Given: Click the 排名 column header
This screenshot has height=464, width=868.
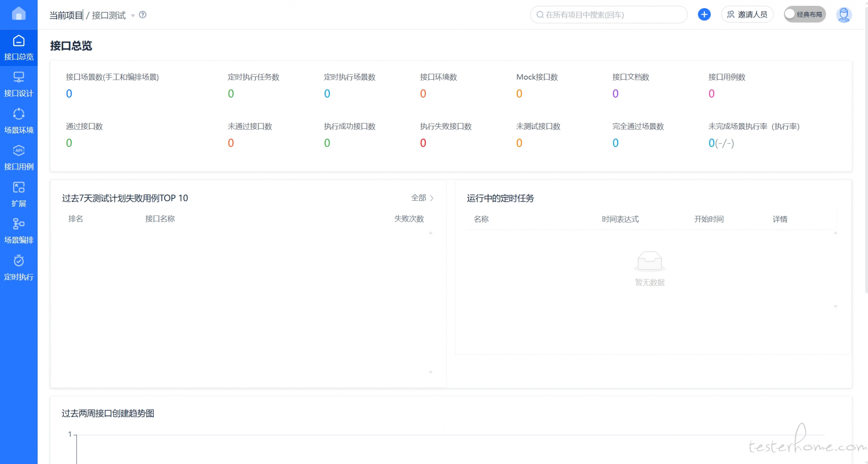Looking at the screenshot, I should pos(76,219).
